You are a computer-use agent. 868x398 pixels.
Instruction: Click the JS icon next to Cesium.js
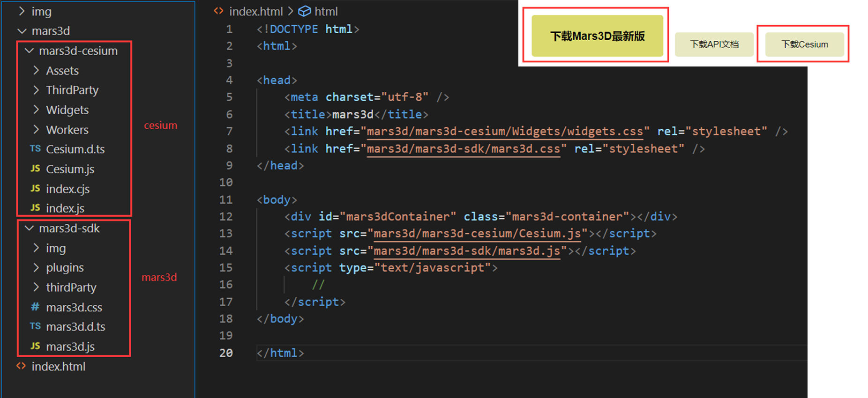pyautogui.click(x=35, y=169)
